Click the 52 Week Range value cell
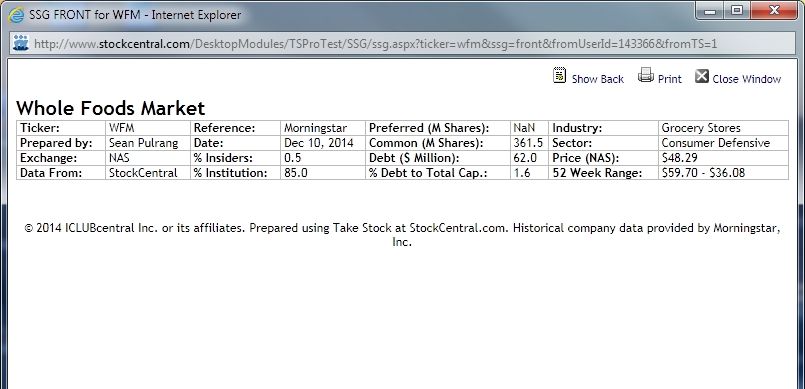Screen dimensions: 805x389 723,172
